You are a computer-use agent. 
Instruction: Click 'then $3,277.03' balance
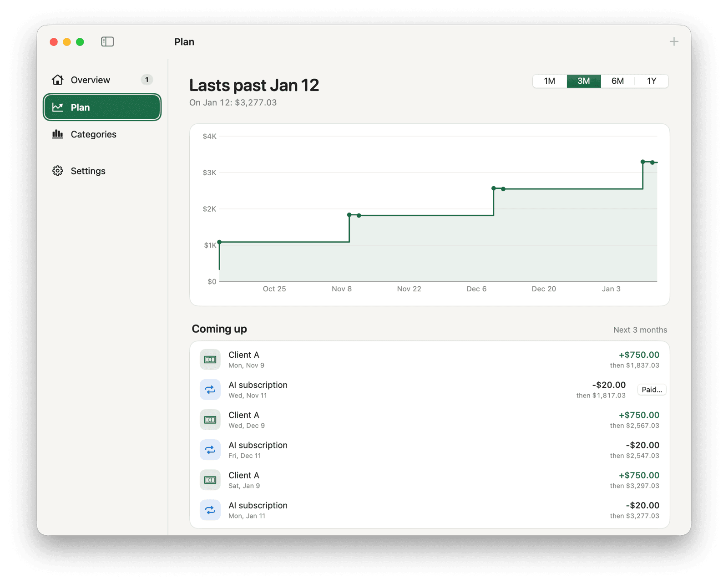click(634, 516)
